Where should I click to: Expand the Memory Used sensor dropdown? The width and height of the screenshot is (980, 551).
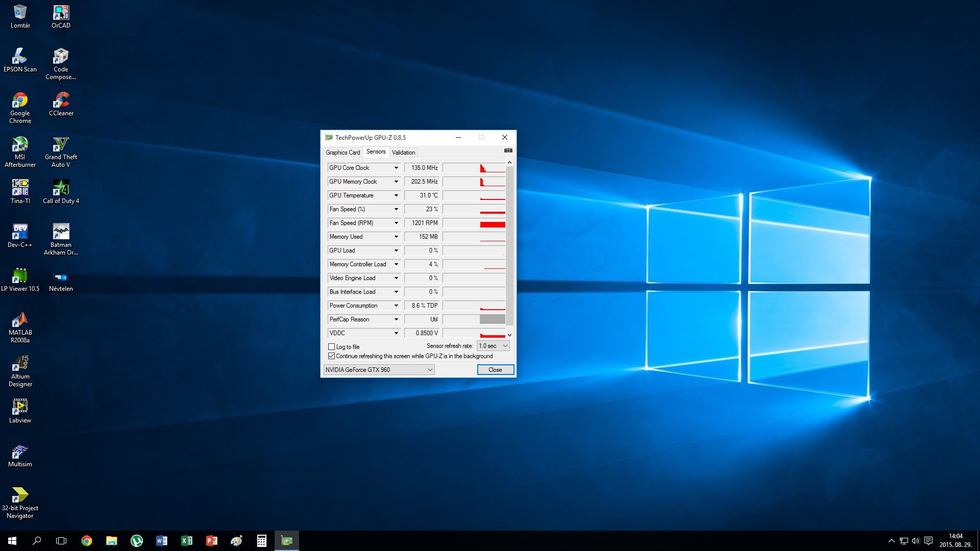coord(396,237)
